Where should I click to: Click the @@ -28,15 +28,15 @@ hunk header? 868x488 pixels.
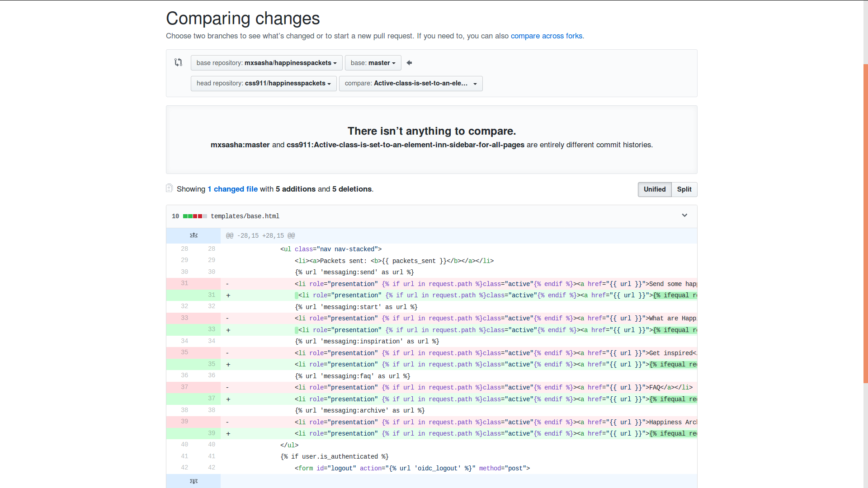point(260,235)
